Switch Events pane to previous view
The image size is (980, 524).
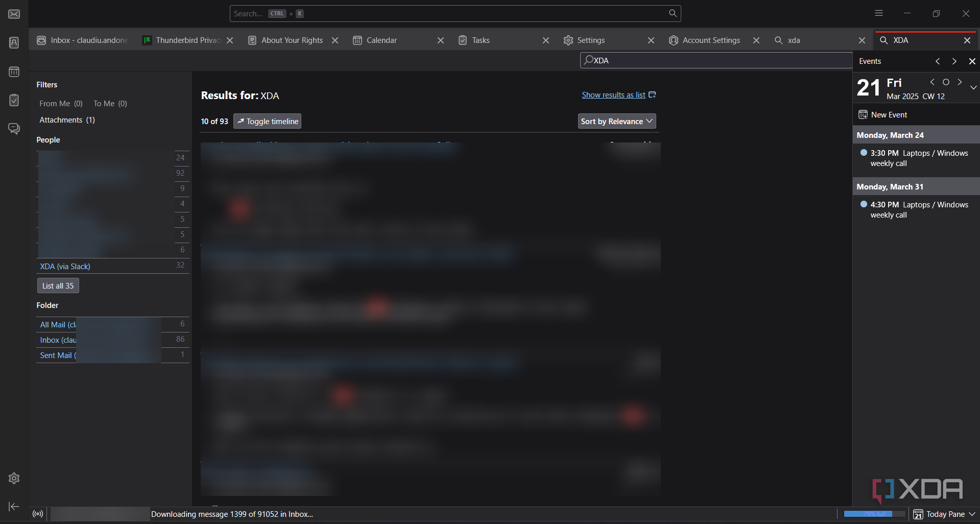938,61
